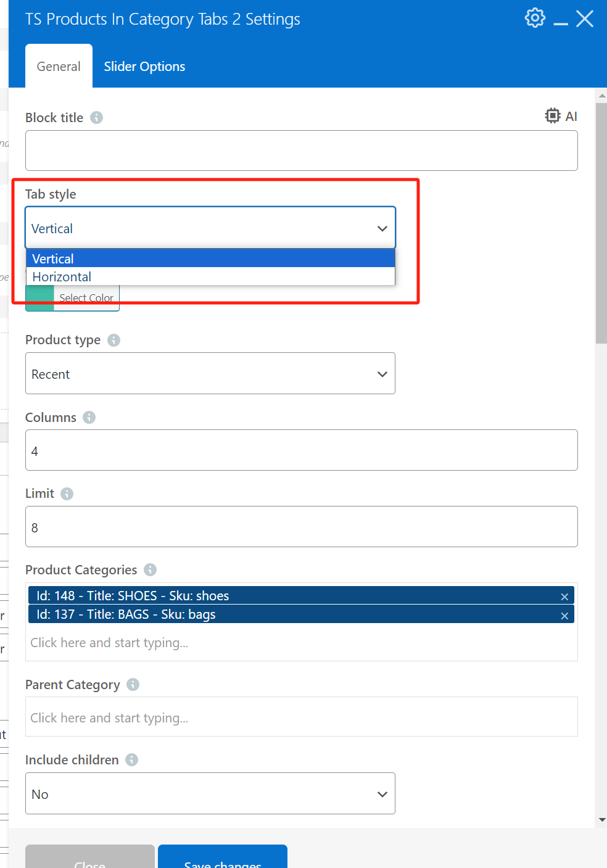The height and width of the screenshot is (868, 607).
Task: Click the Columns info icon
Action: (x=89, y=417)
